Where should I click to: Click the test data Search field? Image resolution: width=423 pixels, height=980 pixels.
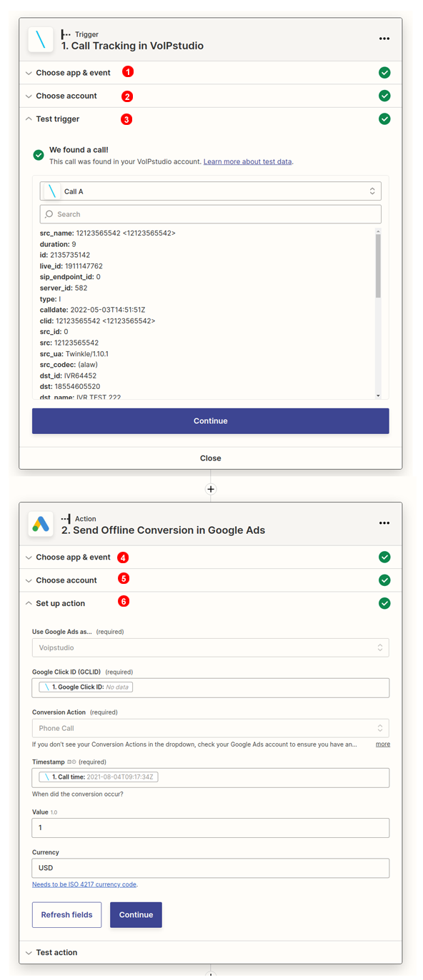[x=211, y=214]
